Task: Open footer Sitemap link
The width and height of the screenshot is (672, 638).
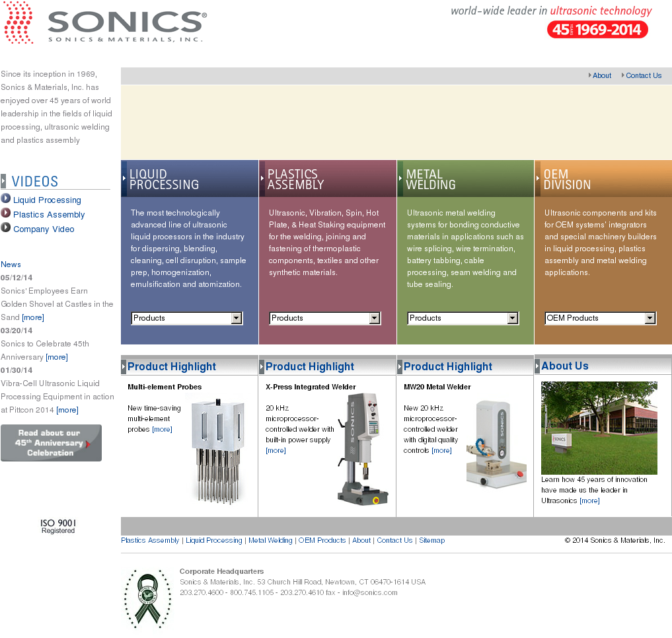Action: pyautogui.click(x=432, y=541)
